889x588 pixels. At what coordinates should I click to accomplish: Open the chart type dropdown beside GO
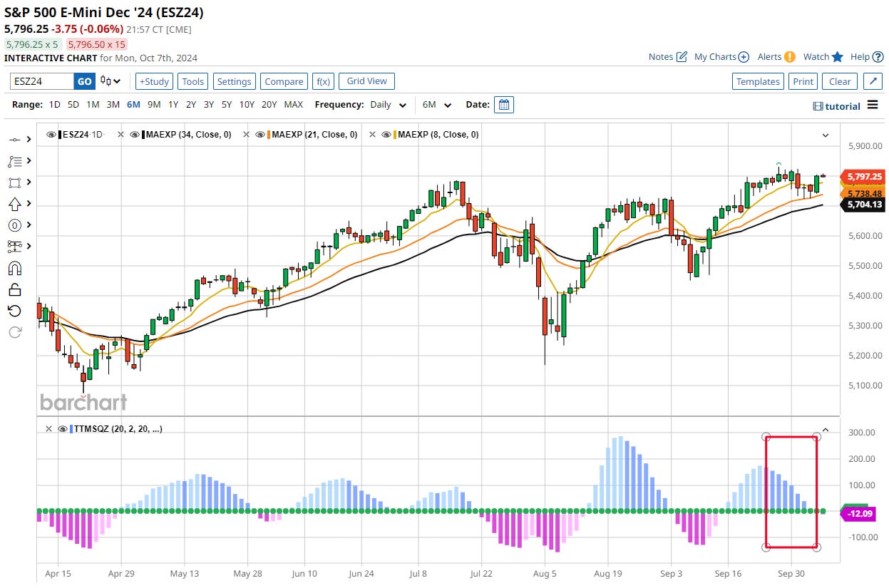pos(111,81)
